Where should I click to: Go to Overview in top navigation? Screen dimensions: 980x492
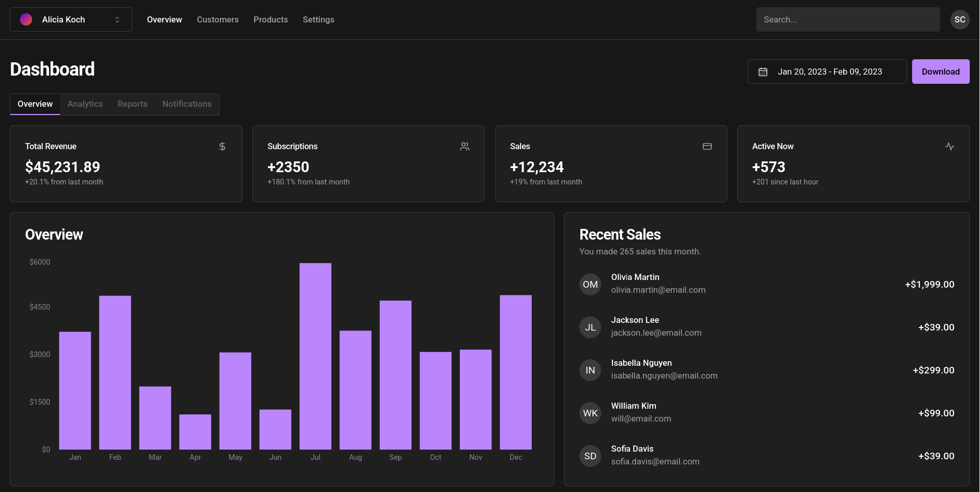coord(164,19)
